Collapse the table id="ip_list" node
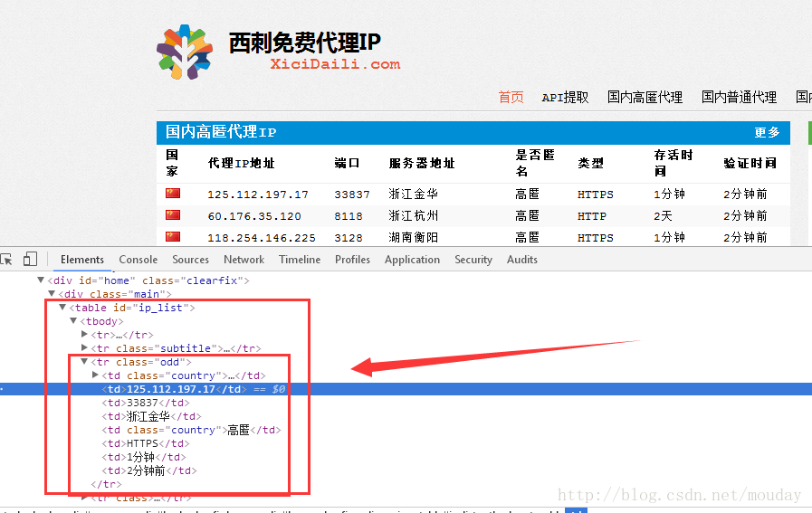The width and height of the screenshot is (812, 513). coord(62,307)
